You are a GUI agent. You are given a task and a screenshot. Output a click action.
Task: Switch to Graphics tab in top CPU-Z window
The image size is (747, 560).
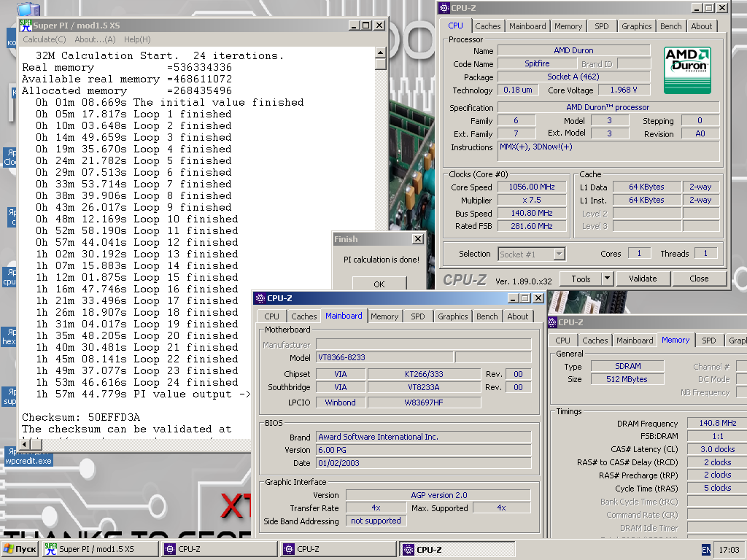[x=636, y=26]
